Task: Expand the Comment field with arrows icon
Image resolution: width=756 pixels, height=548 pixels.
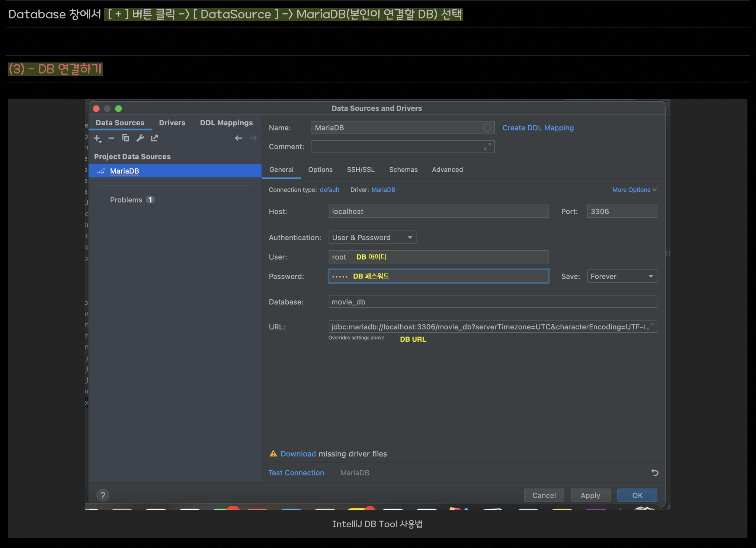Action: [487, 146]
